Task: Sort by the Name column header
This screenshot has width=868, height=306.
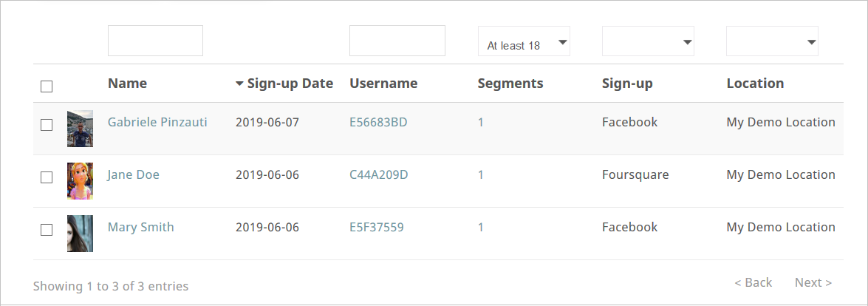Action: tap(127, 83)
